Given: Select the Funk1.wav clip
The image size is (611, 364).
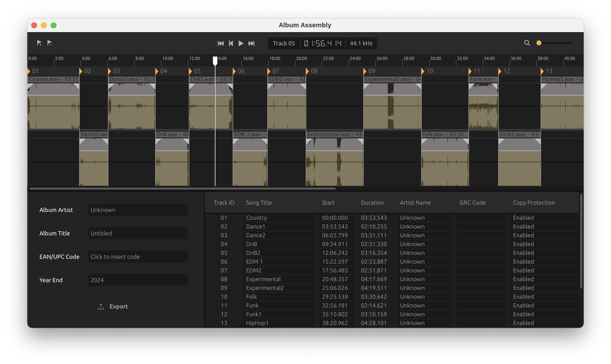Looking at the screenshot, I should click(520, 159).
